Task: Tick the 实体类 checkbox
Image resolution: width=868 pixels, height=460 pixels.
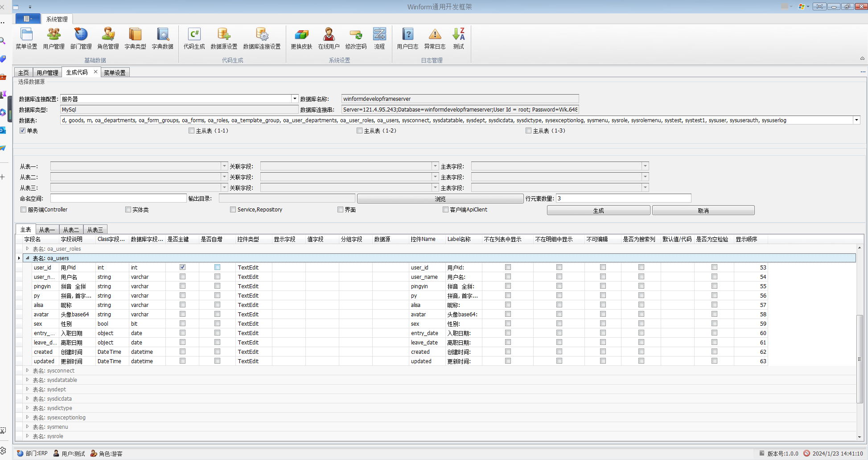Action: click(128, 210)
